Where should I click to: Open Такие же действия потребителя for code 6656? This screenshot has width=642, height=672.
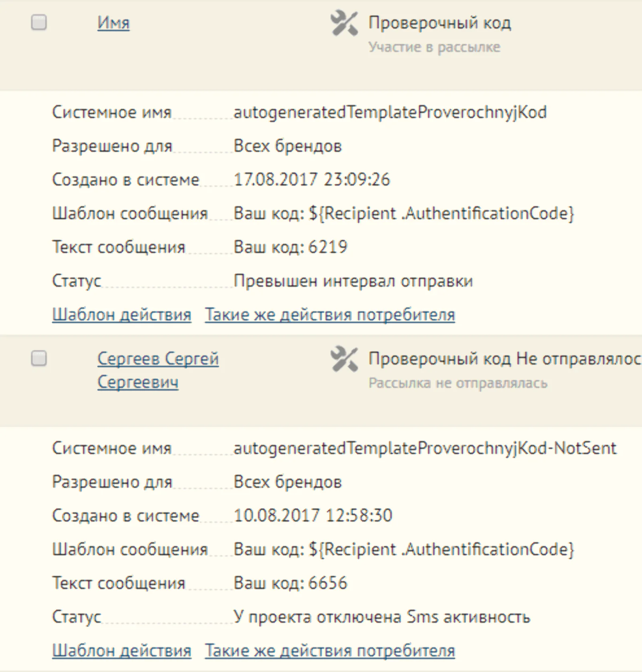[x=330, y=650]
